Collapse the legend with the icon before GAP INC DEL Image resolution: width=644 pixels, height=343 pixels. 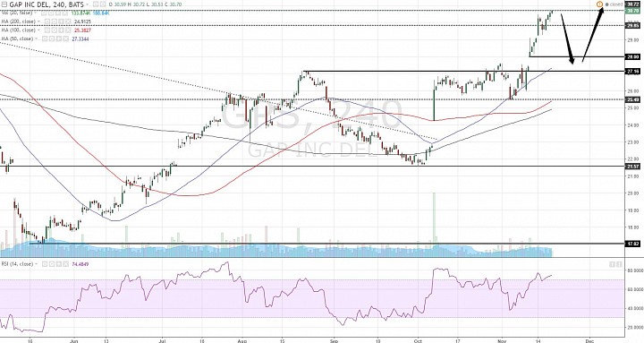pyautogui.click(x=4, y=4)
